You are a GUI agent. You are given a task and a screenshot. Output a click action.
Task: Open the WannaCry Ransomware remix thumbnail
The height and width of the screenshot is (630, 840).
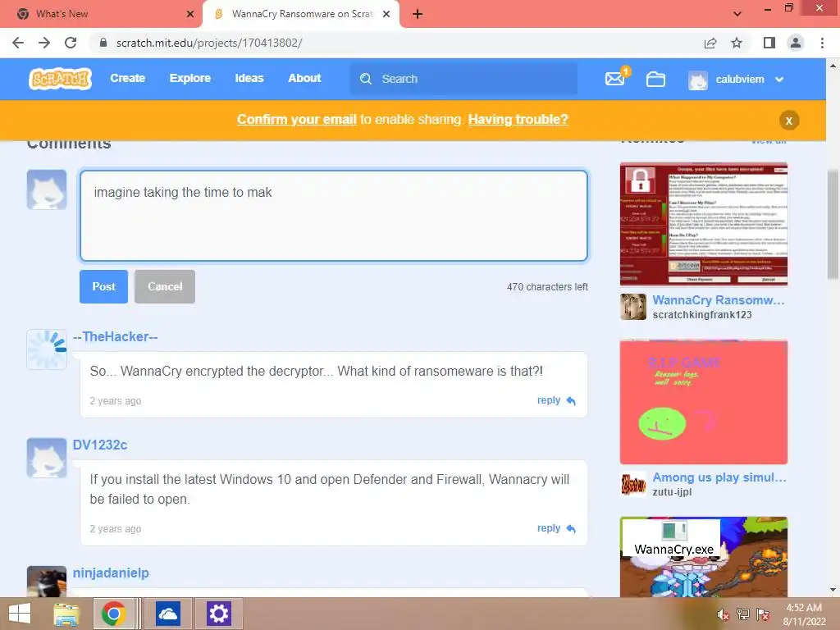click(x=703, y=224)
